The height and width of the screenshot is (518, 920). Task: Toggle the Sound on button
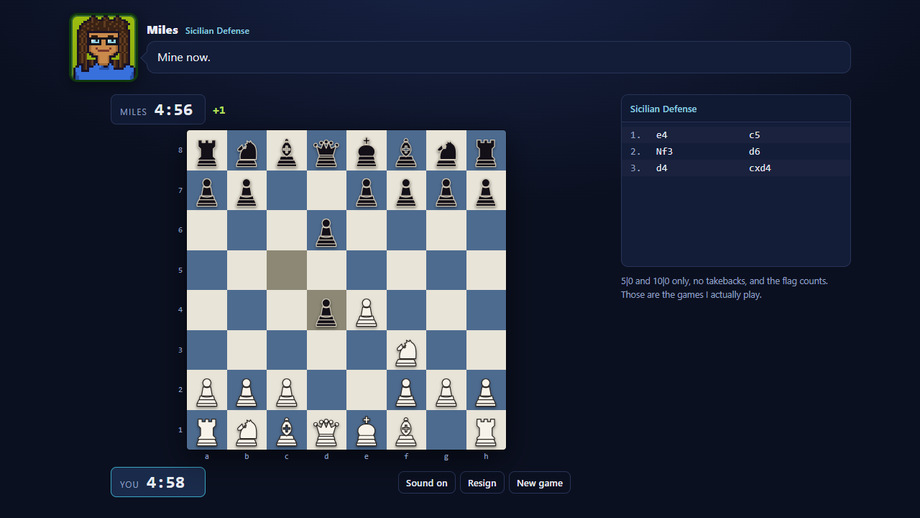point(427,483)
